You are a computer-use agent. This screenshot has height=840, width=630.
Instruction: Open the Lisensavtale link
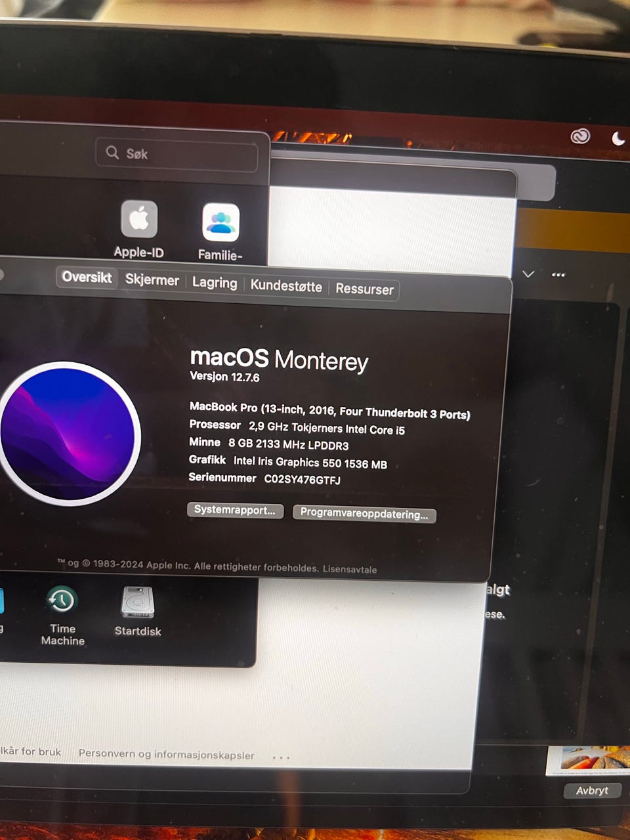[x=350, y=569]
